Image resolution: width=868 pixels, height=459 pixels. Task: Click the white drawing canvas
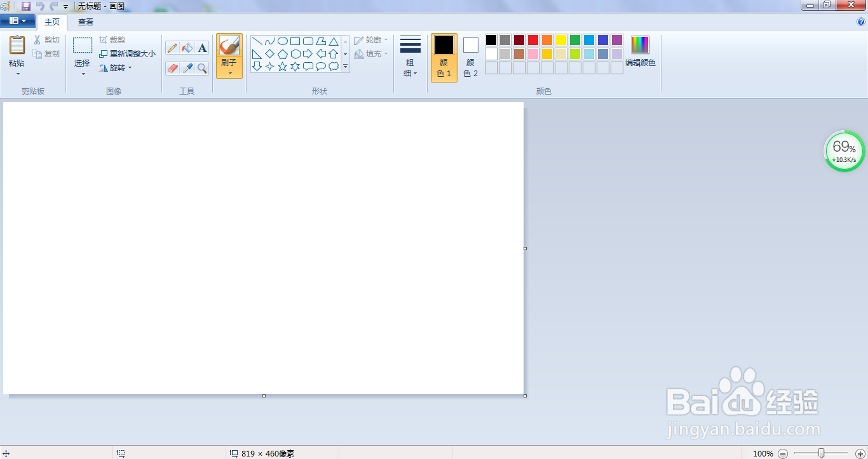(x=263, y=248)
